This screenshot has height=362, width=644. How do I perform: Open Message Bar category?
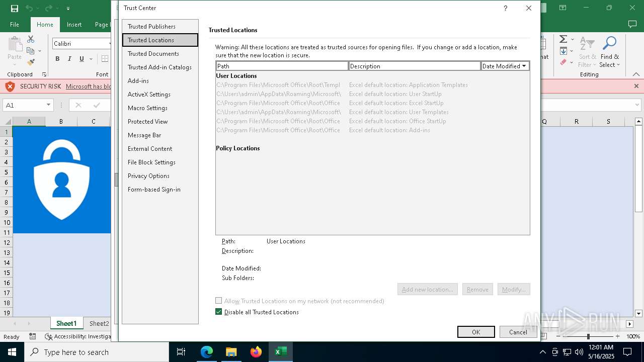pyautogui.click(x=160, y=135)
